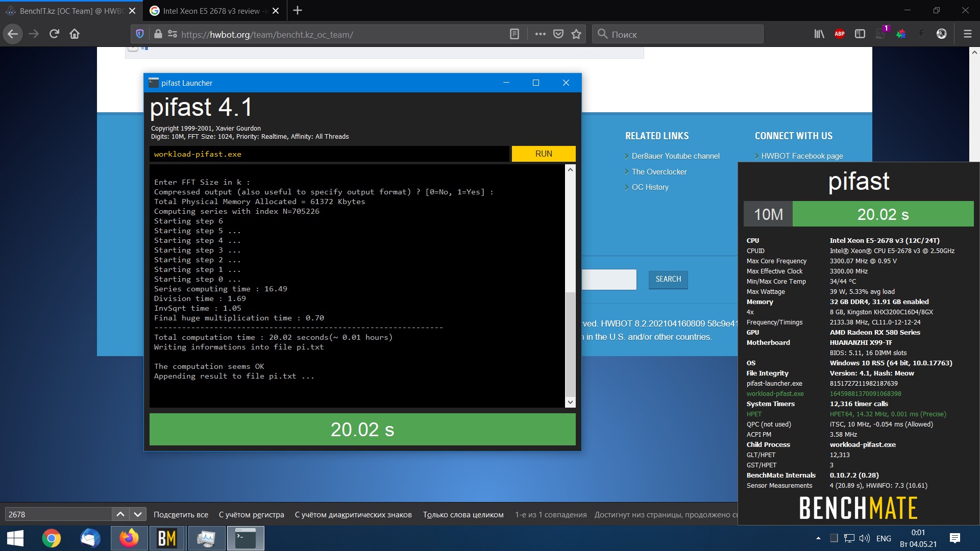Bookmark this page with star icon
This screenshot has width=980, height=551.
coord(576,34)
